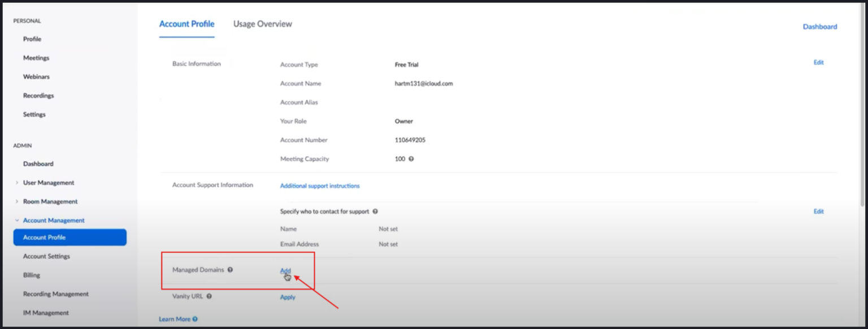Image resolution: width=868 pixels, height=329 pixels.
Task: Edit support contact details
Action: click(818, 212)
